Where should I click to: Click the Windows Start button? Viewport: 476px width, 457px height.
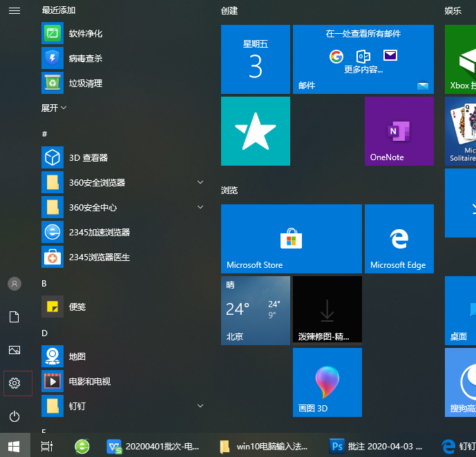15,445
